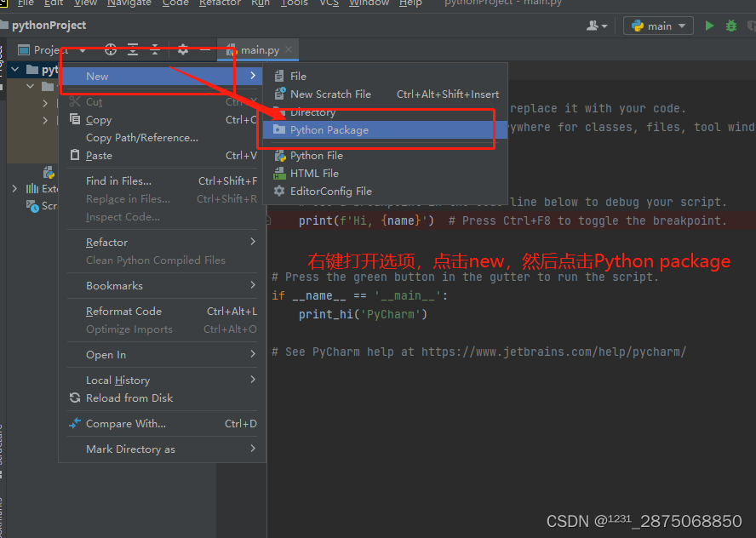Screen dimensions: 756x538
Task: Expand the Bookmarks submenu arrow
Action: [x=253, y=285]
